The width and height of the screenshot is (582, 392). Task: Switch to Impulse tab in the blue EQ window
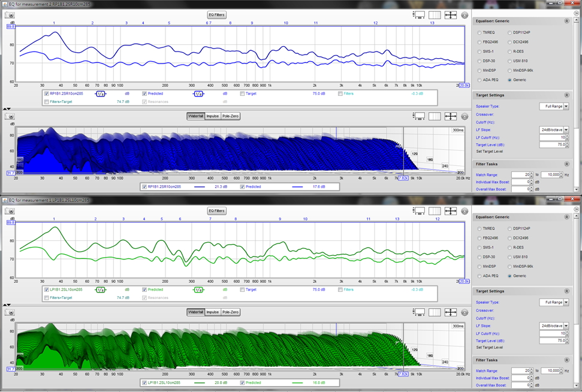[213, 116]
